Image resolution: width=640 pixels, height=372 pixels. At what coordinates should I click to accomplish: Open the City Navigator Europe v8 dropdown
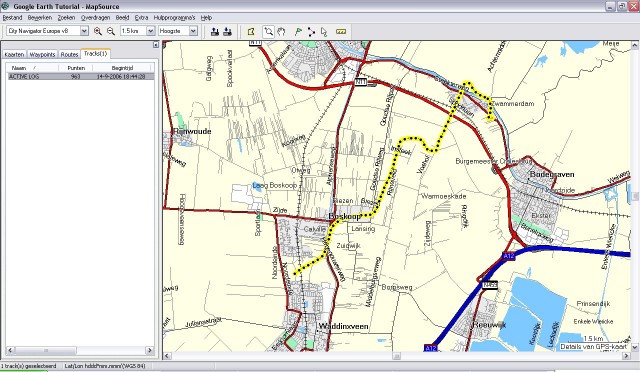84,31
